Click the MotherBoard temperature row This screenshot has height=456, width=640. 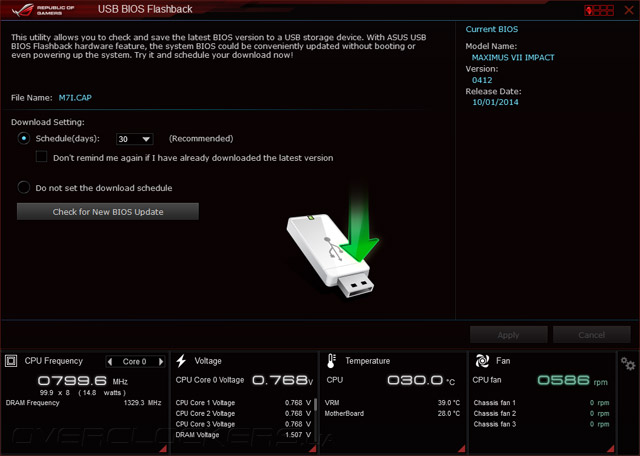392,414
